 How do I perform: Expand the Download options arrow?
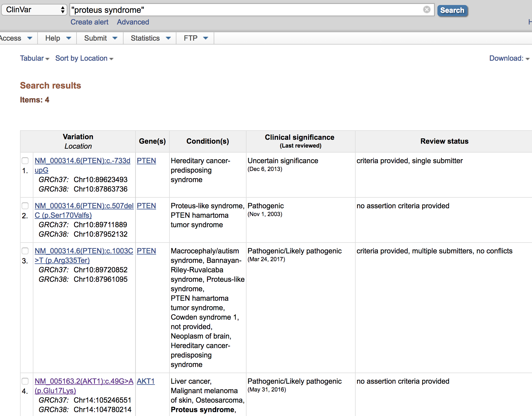point(528,59)
